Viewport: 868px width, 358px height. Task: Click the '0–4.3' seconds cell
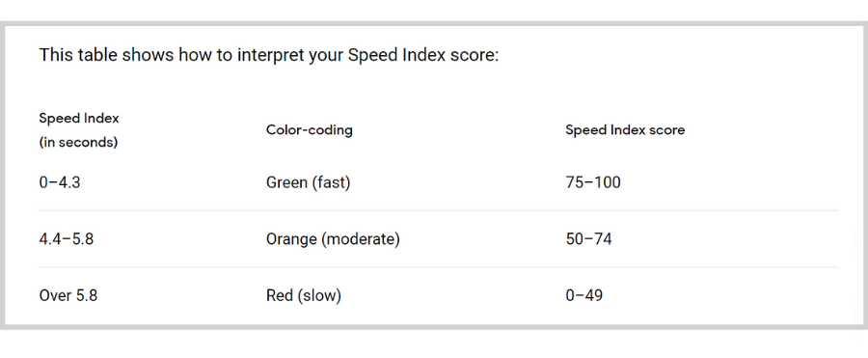click(60, 182)
